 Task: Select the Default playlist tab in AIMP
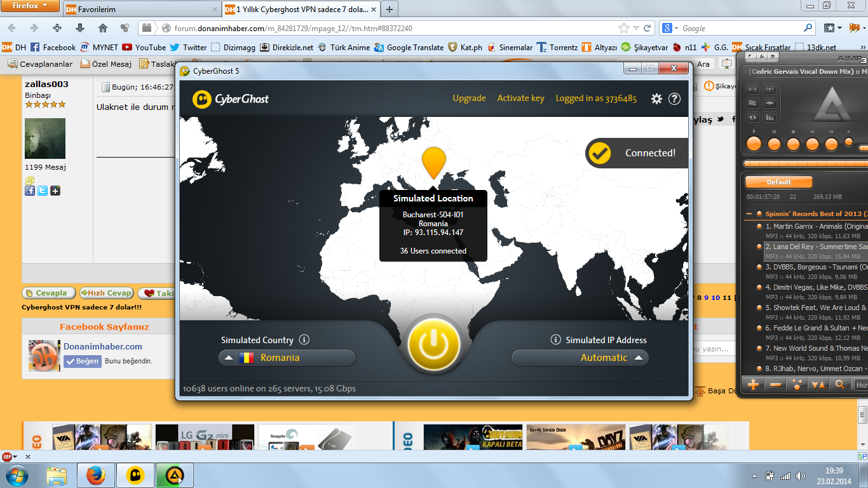point(778,182)
